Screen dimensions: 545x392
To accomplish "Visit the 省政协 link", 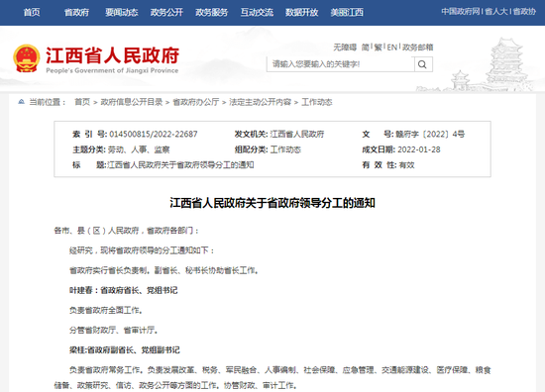I will [524, 12].
